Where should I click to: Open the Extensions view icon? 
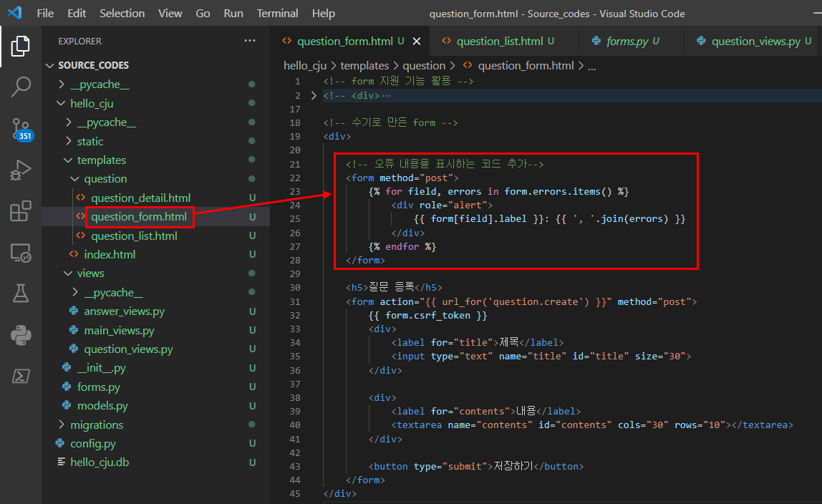(x=21, y=211)
